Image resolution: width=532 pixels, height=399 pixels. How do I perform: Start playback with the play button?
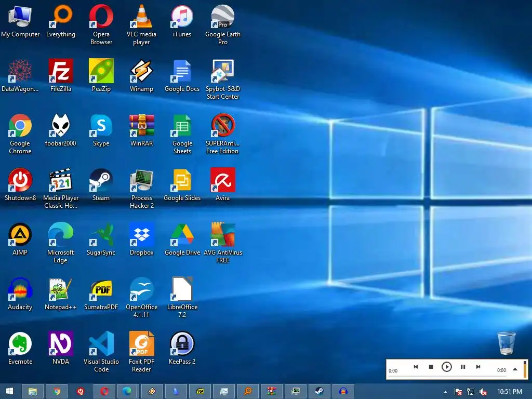[446, 367]
